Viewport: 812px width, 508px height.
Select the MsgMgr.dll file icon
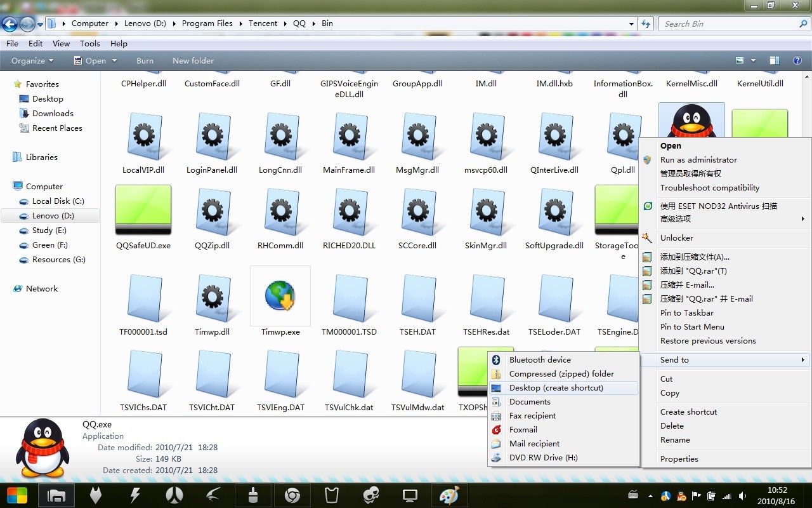pyautogui.click(x=417, y=136)
